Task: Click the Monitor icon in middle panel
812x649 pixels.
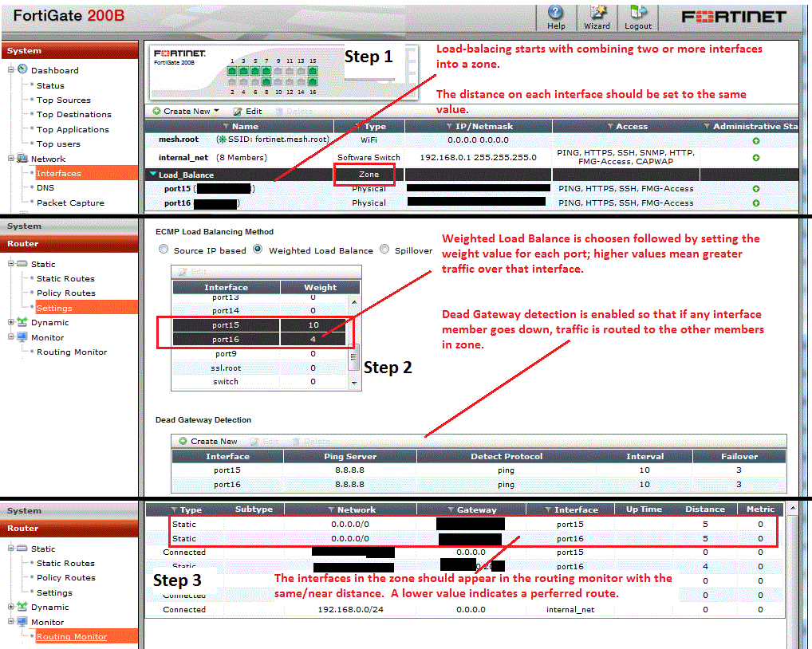Action: click(22, 337)
